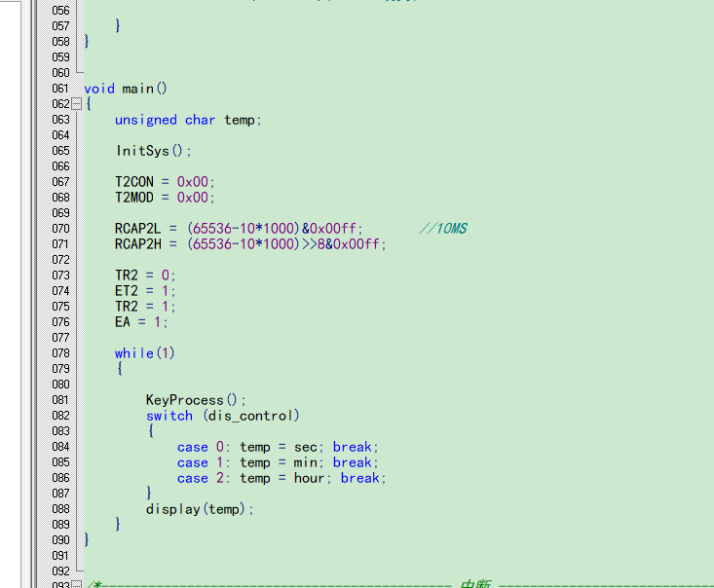
Task: Click the '//10MS' comment
Action: 443,229
